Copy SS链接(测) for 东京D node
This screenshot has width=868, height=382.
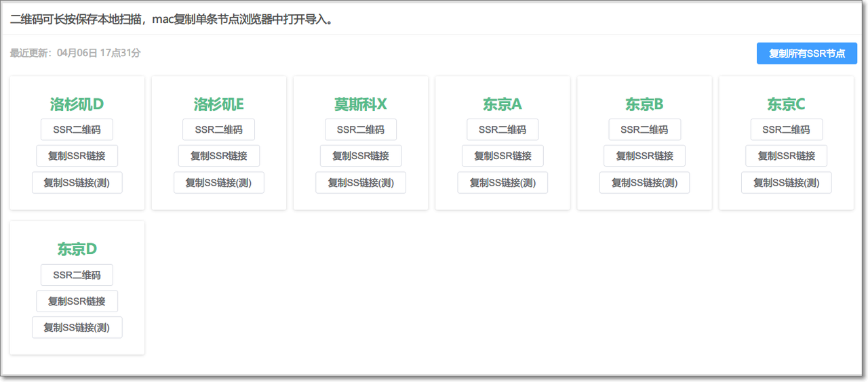[x=77, y=328]
